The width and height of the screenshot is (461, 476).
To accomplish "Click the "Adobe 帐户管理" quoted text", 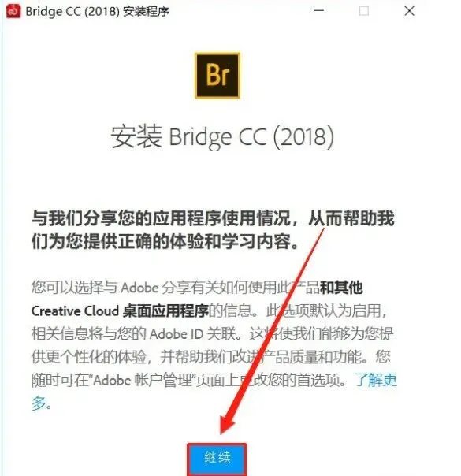I will [143, 380].
